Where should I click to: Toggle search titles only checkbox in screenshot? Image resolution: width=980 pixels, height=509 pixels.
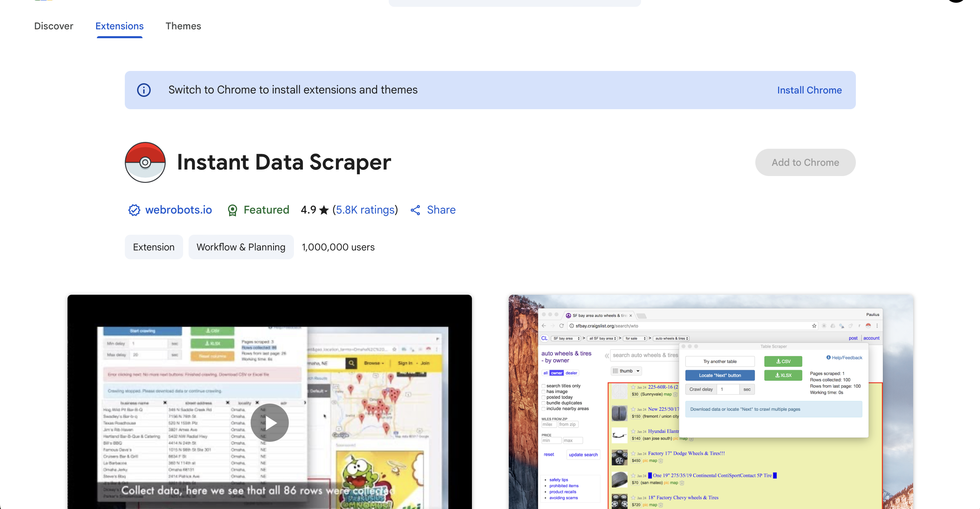[544, 386]
